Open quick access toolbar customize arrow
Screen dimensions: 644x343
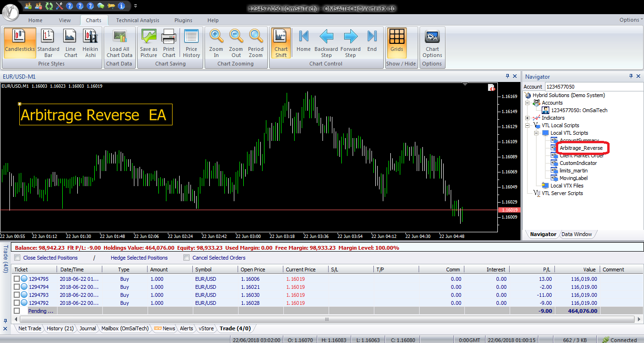pos(136,6)
